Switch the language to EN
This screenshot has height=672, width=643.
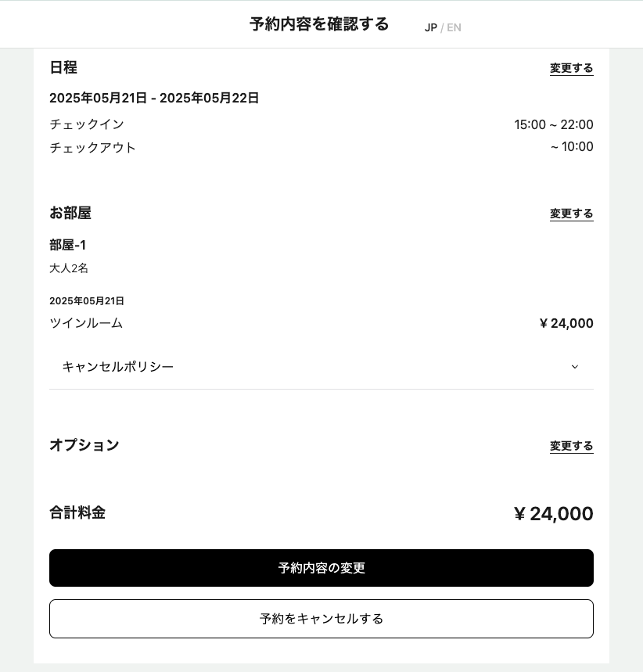[x=454, y=28]
